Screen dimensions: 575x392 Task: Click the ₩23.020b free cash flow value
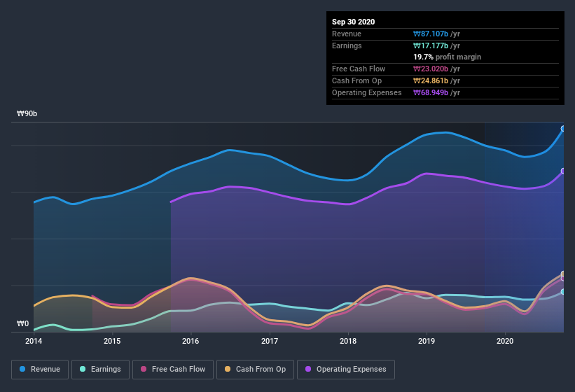click(x=431, y=69)
